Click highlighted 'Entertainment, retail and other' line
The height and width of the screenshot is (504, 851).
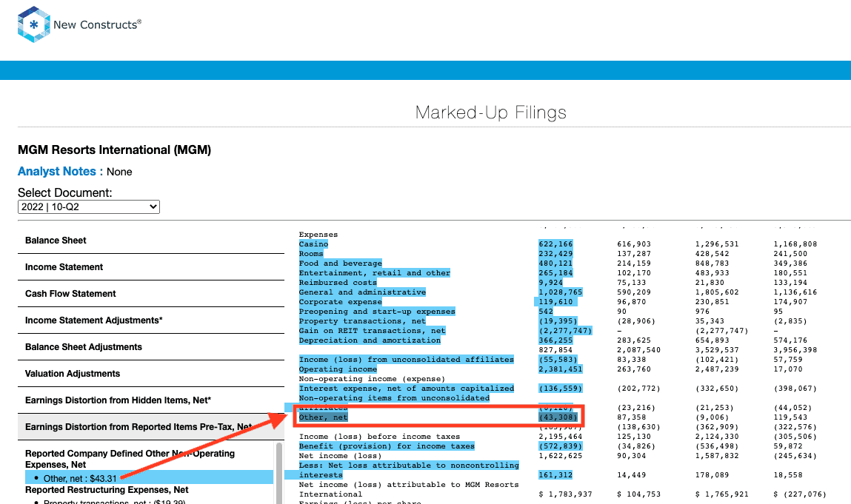click(x=375, y=273)
